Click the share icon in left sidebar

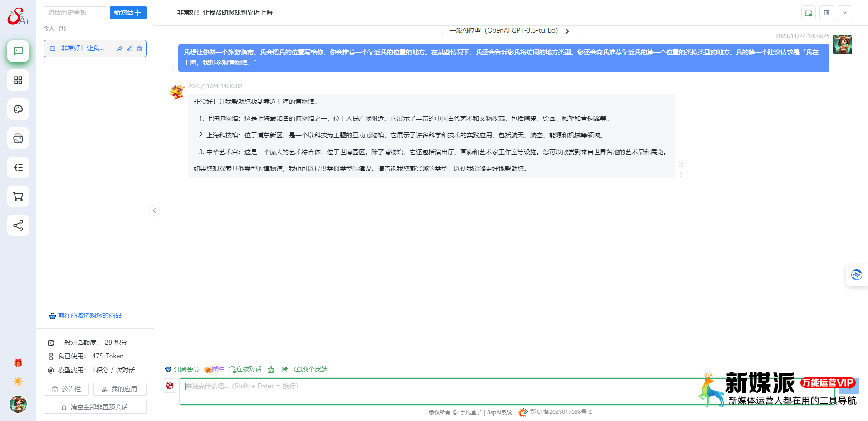click(x=18, y=225)
